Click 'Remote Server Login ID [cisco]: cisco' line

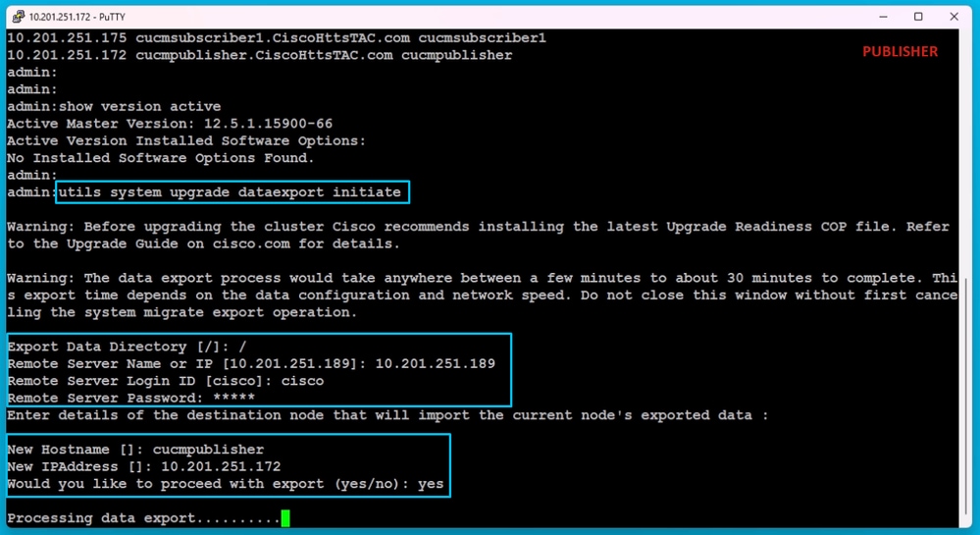165,381
